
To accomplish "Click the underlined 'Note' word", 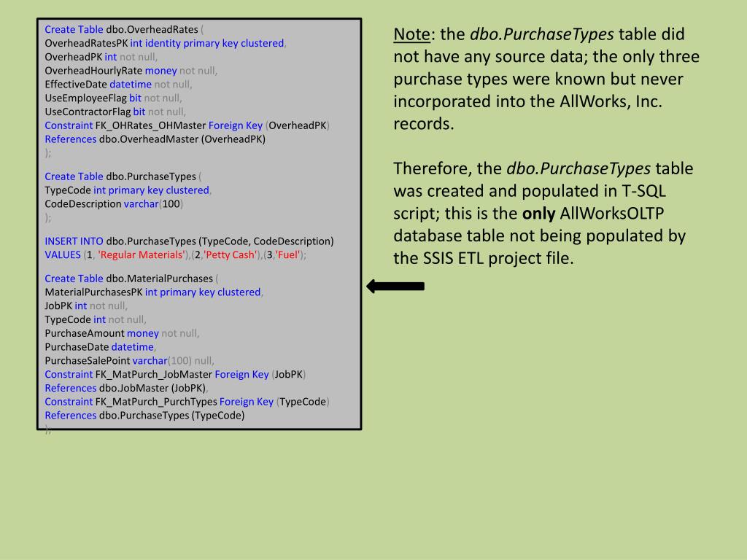I will coord(412,34).
